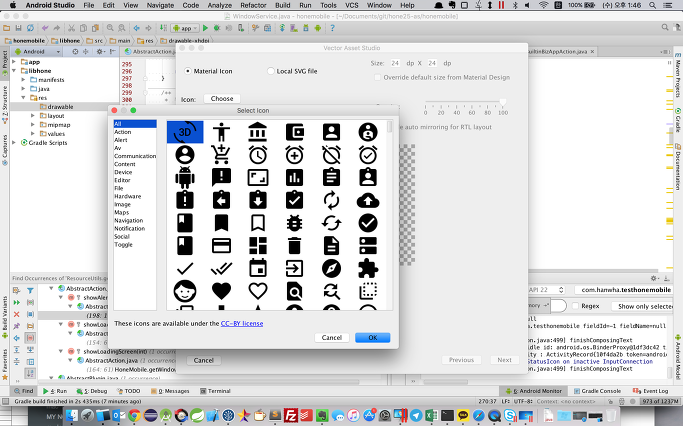The image size is (683, 426).
Task: Select the filled favorite heart icon
Action: [x=221, y=291]
